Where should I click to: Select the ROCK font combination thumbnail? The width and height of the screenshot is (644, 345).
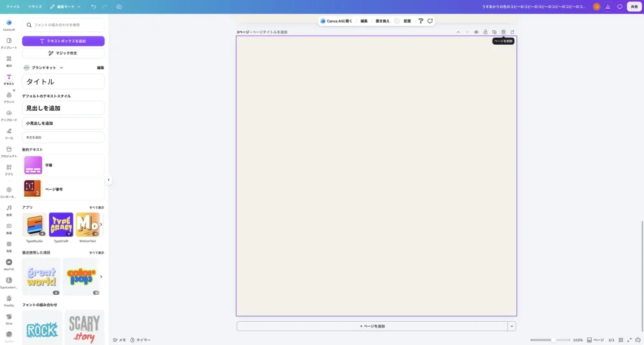point(42,327)
